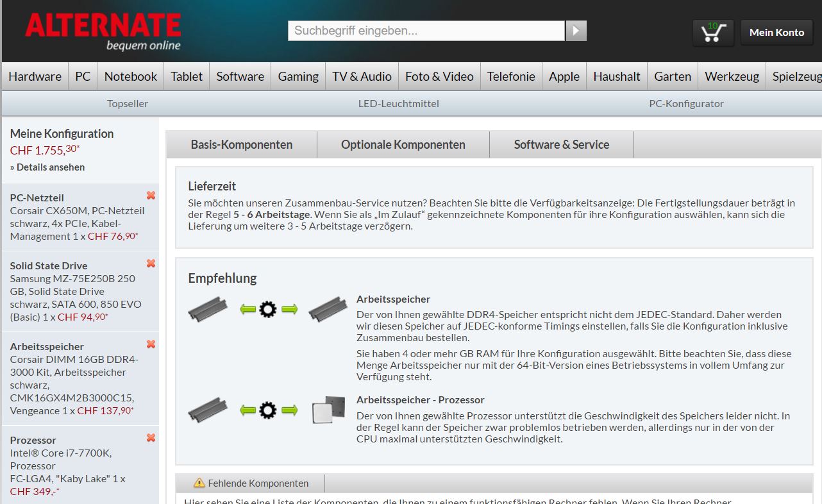Open the TV & Audio category

pos(362,76)
